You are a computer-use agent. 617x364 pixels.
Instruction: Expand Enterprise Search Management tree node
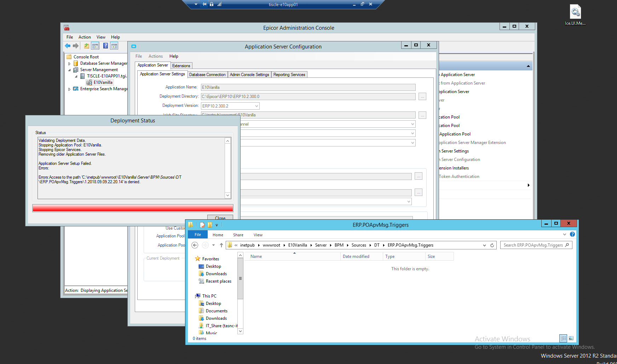tap(69, 89)
